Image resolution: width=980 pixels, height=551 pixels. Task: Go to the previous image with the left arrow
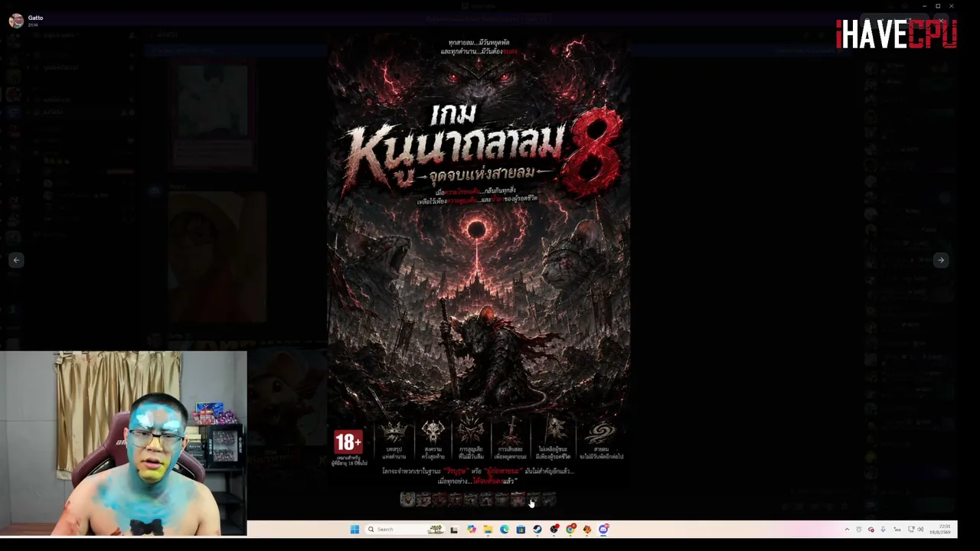coord(16,260)
